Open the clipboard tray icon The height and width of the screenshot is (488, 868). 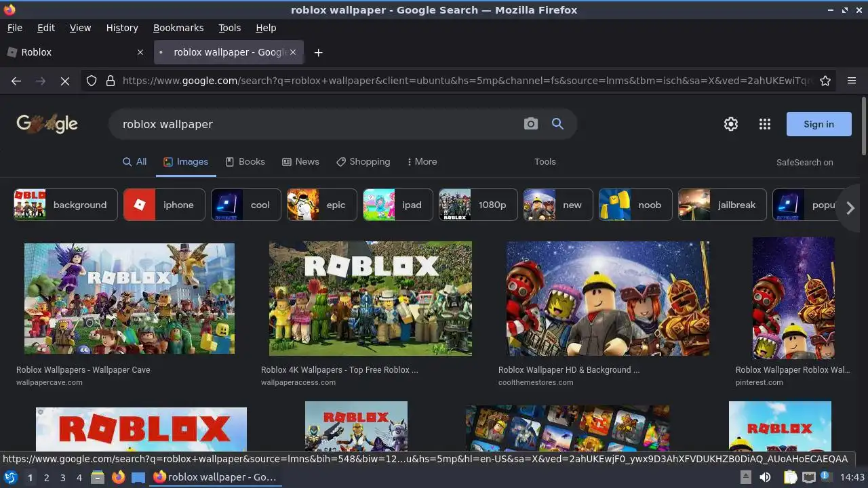(790, 477)
